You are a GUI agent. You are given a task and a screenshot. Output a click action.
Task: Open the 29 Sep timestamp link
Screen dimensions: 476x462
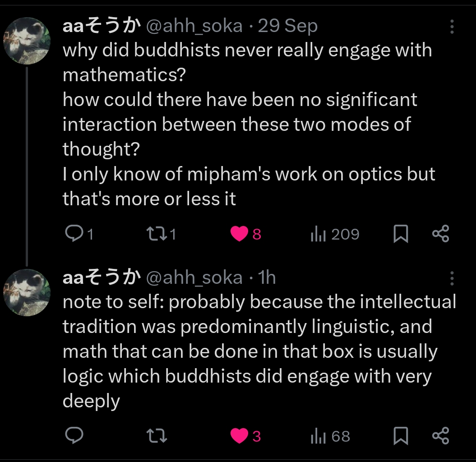(x=288, y=27)
